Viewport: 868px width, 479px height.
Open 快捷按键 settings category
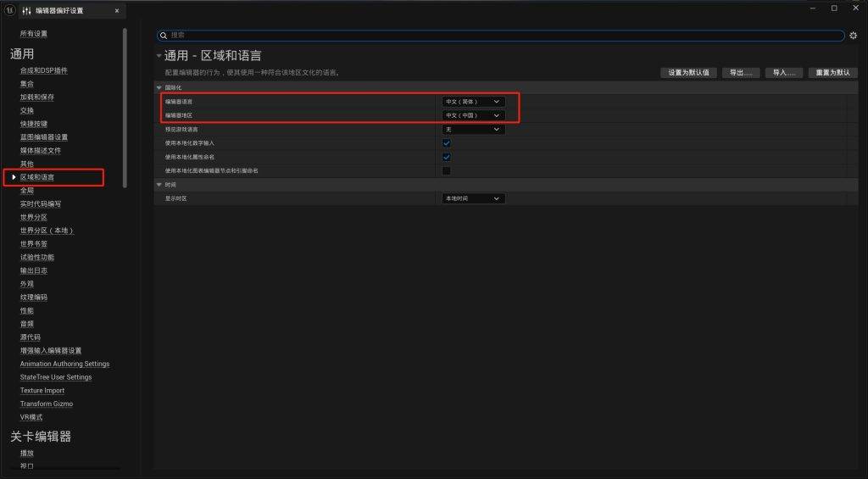click(x=34, y=124)
